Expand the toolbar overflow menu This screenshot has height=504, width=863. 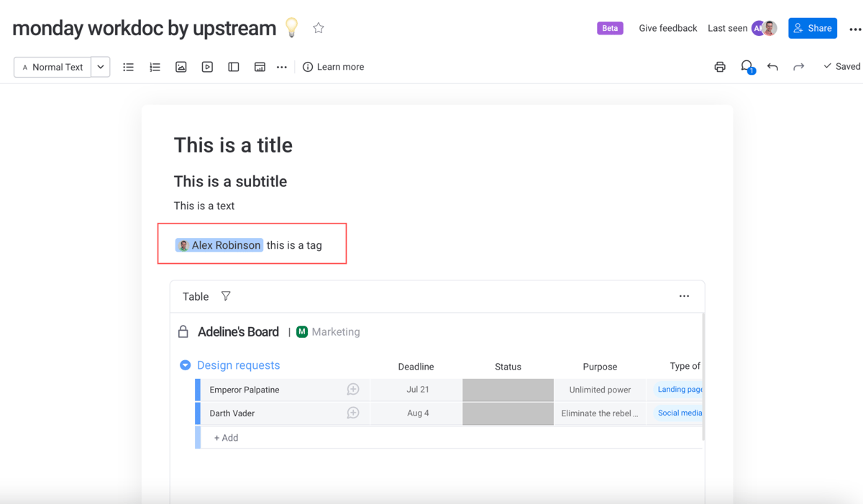point(281,67)
